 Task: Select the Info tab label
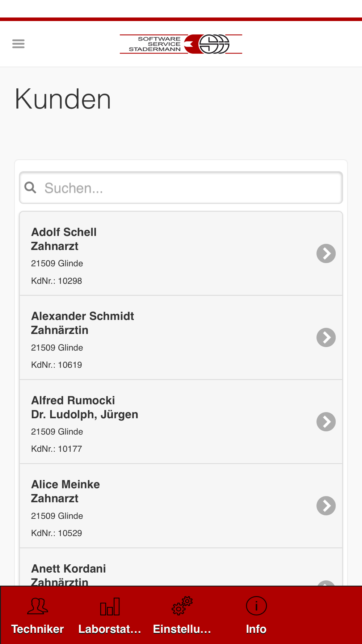(256, 629)
